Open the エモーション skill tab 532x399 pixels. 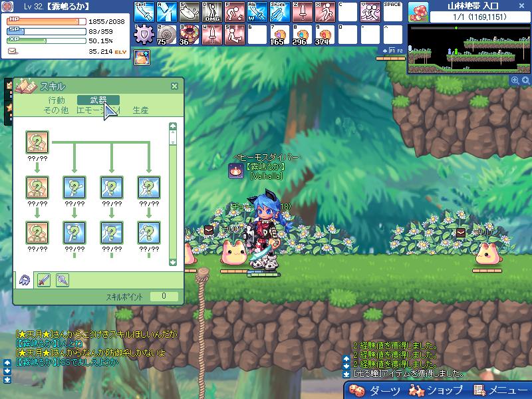[98, 110]
